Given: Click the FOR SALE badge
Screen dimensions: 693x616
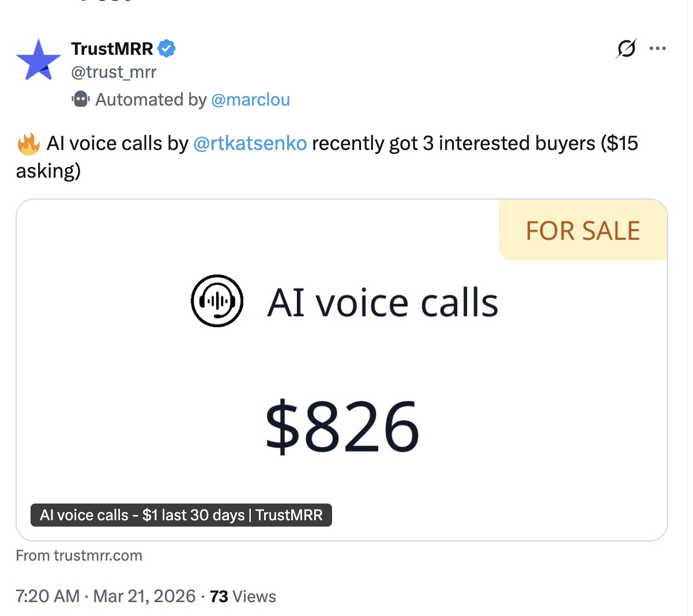Looking at the screenshot, I should coord(583,231).
